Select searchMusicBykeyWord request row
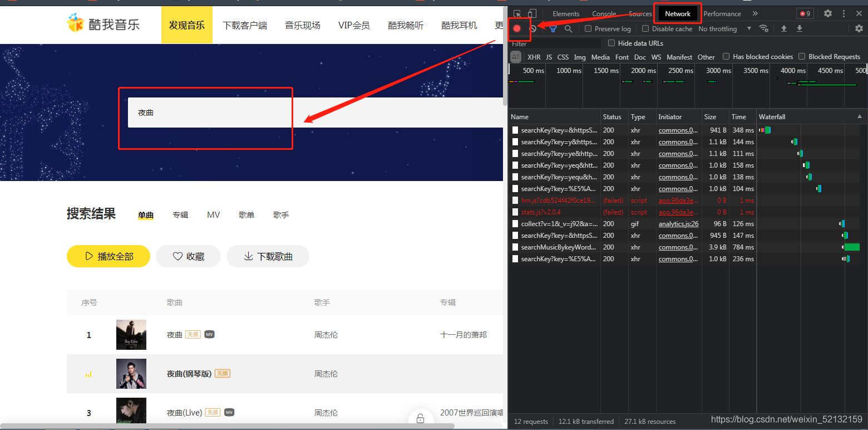Viewport: 868px width, 430px height. pos(687,247)
